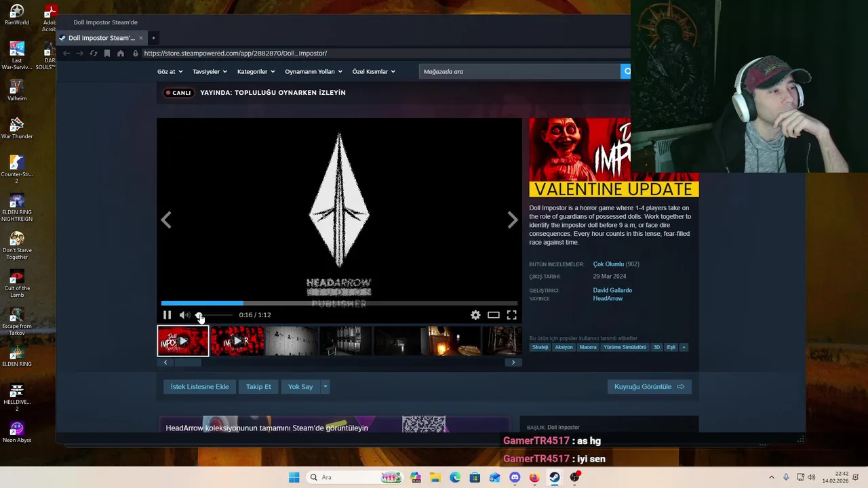Expand the Yok Say dropdown arrow

click(325, 386)
